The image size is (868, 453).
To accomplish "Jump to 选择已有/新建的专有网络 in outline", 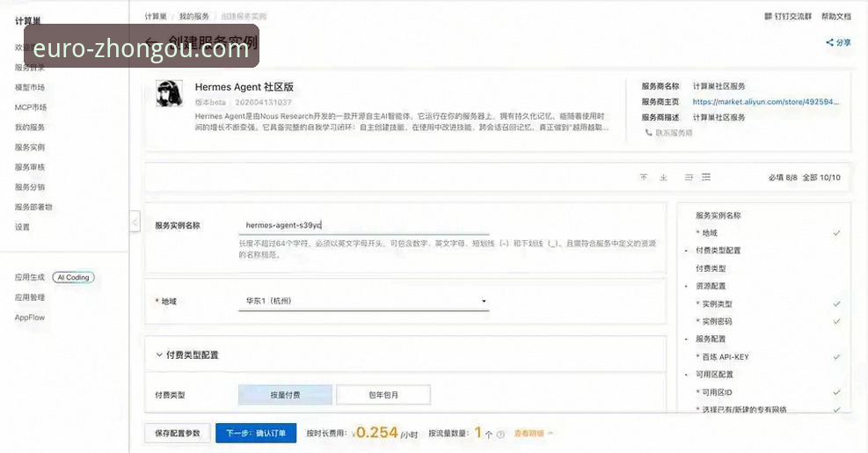I will pyautogui.click(x=744, y=409).
